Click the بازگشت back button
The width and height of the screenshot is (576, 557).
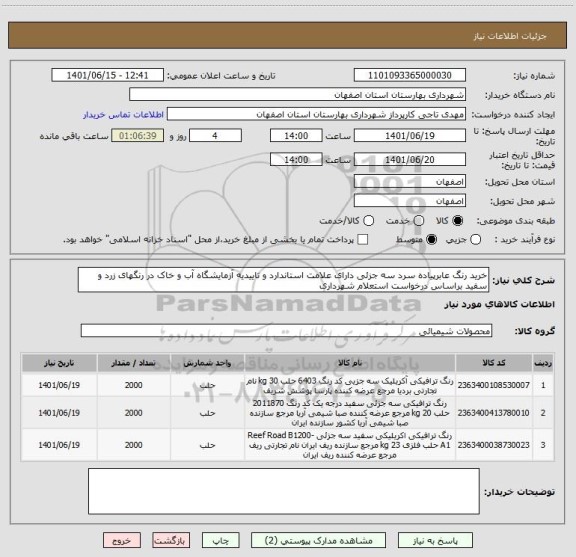171,540
